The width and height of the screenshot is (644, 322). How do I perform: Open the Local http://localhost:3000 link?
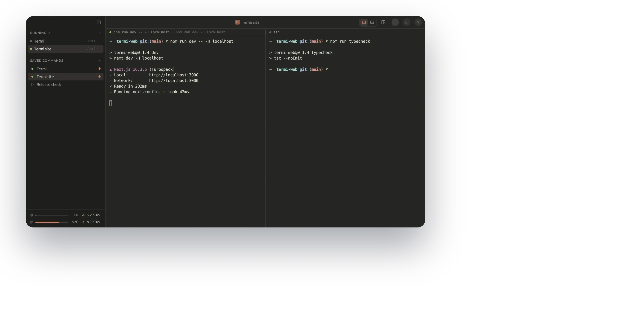174,75
